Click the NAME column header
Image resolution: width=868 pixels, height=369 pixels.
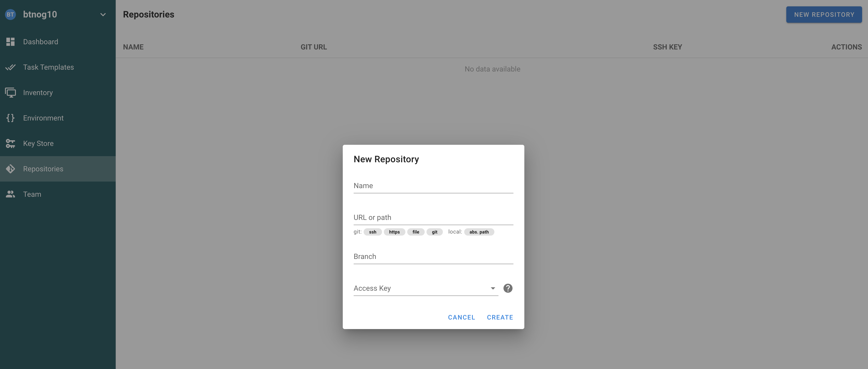(133, 47)
